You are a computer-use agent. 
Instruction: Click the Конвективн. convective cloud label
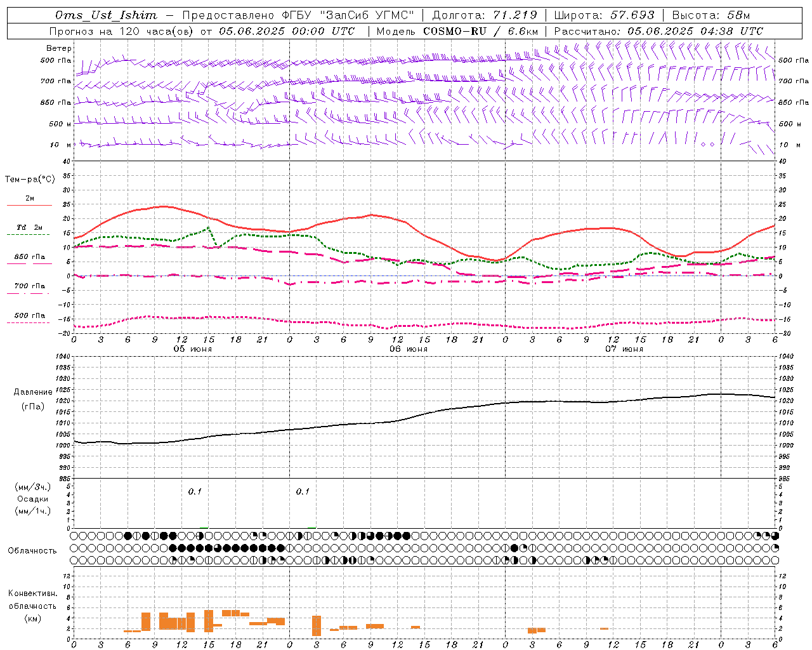pyautogui.click(x=32, y=594)
